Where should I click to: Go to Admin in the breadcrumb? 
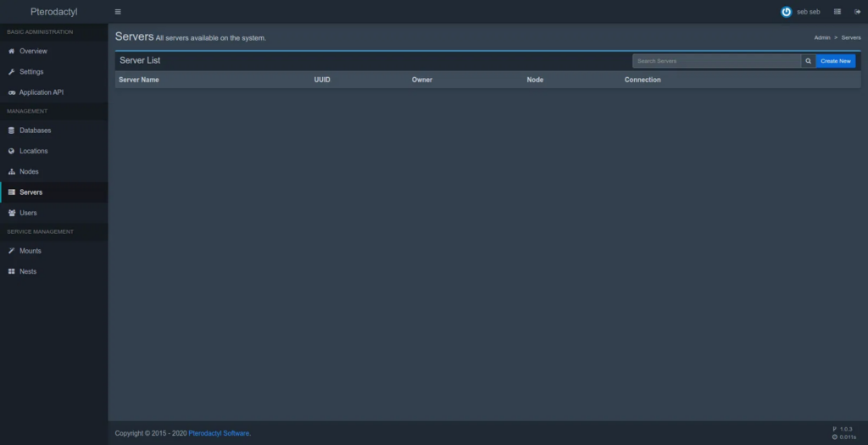coord(821,38)
